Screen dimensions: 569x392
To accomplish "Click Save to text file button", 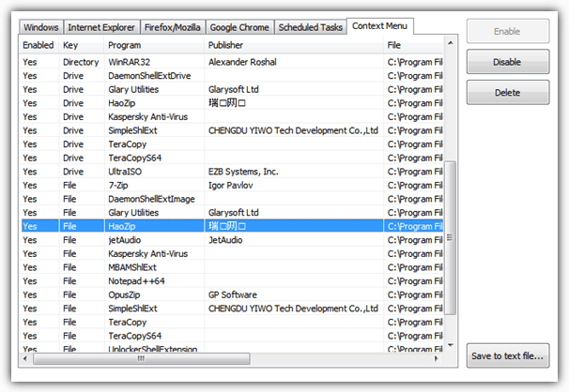I will [508, 355].
